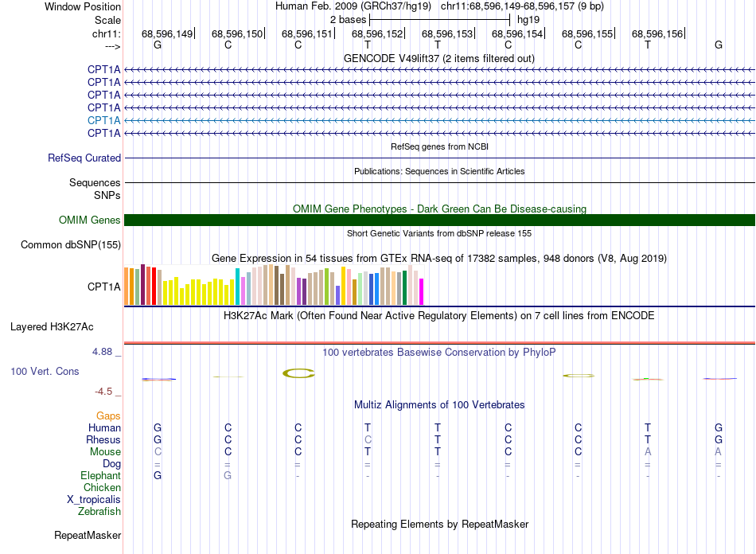756x554 pixels.
Task: Click the RepeatMasker track label
Action: [x=88, y=536]
